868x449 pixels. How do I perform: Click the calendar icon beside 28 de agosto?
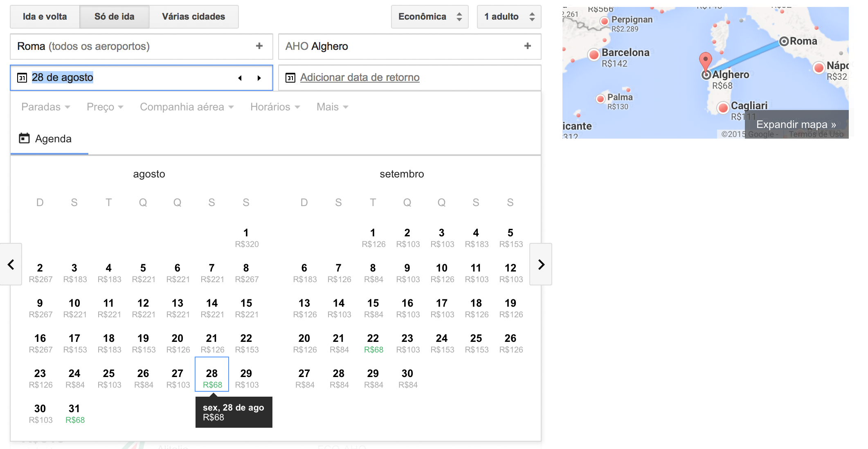[22, 78]
